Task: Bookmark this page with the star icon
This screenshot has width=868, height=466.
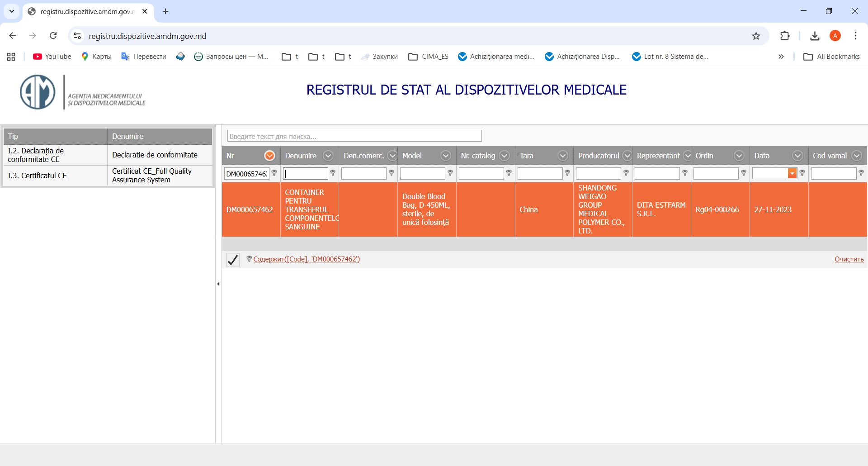Action: 756,36
